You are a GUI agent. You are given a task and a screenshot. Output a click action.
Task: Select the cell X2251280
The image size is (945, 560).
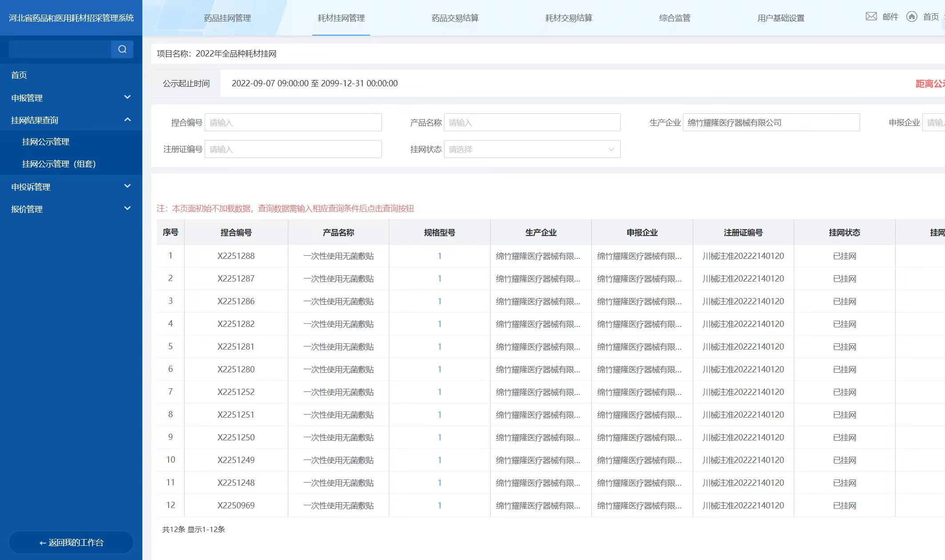click(x=236, y=369)
